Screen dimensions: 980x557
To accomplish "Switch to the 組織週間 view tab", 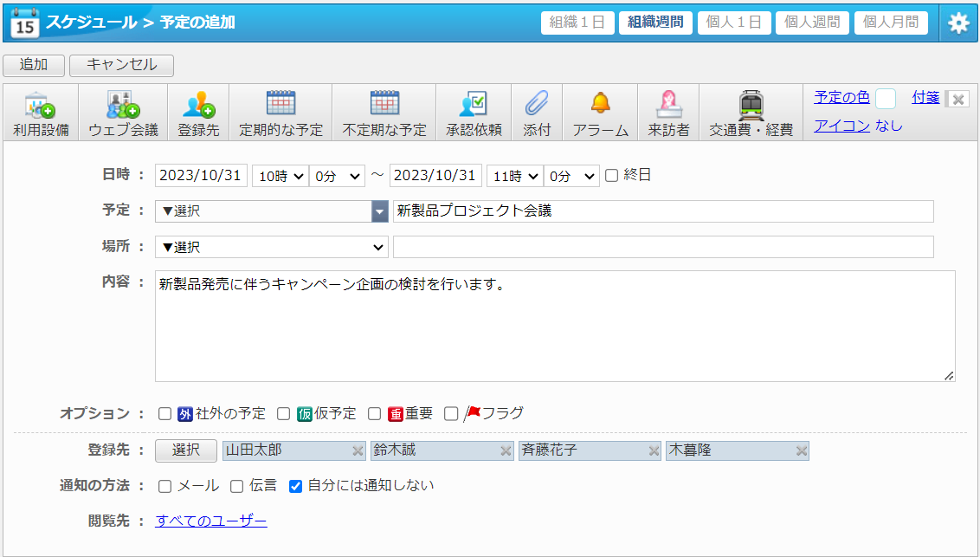I will [655, 23].
